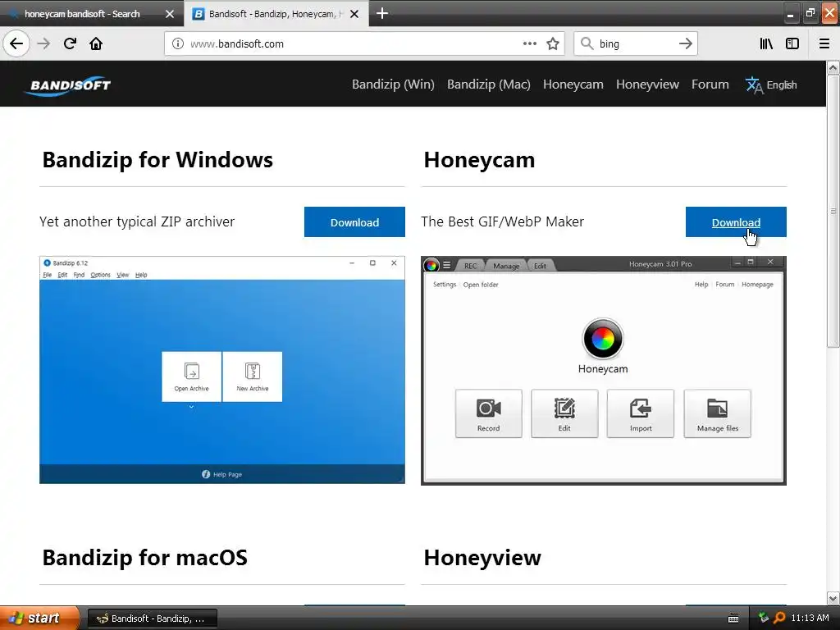Click the forward navigation arrow
The height and width of the screenshot is (630, 840).
[43, 43]
